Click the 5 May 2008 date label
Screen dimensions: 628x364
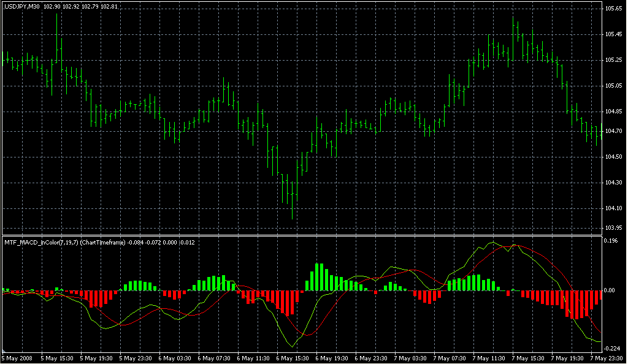(x=17, y=358)
